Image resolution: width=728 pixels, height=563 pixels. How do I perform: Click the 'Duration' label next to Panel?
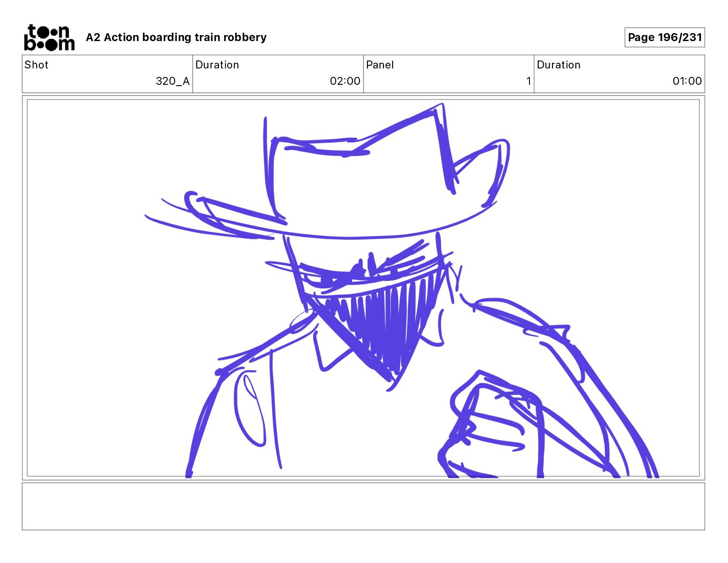(559, 65)
